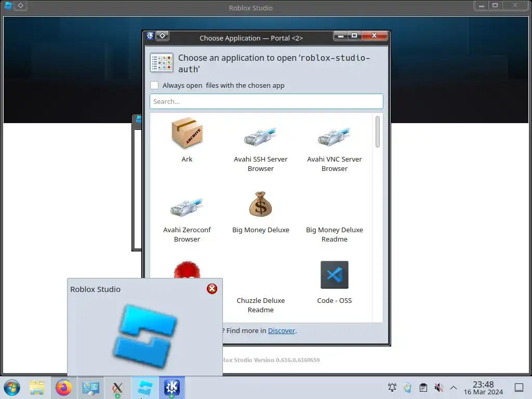Open Roblox Studio main window menu icon
Image resolution: width=532 pixels, height=399 pixels.
[x=8, y=5]
